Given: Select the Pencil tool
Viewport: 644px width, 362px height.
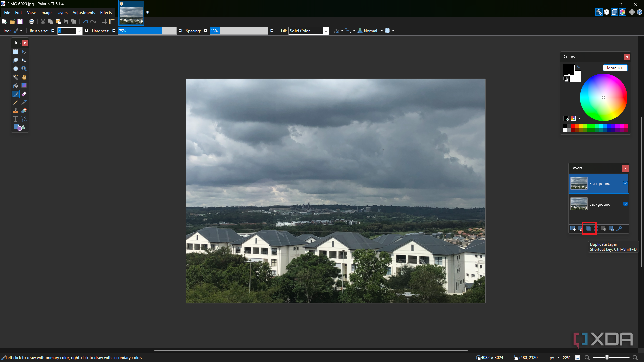Looking at the screenshot, I should [16, 102].
